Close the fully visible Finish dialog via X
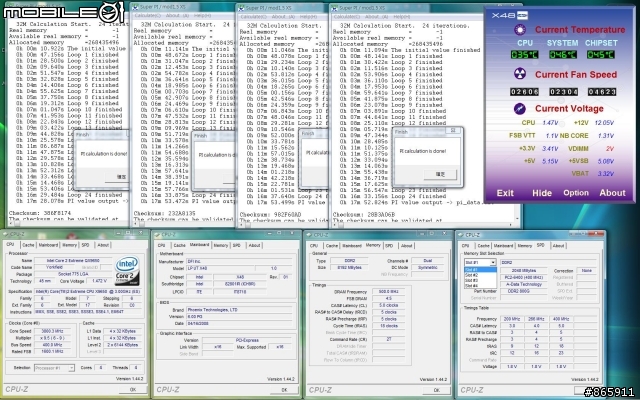Screen dimensions: 640x400 pos(453,131)
